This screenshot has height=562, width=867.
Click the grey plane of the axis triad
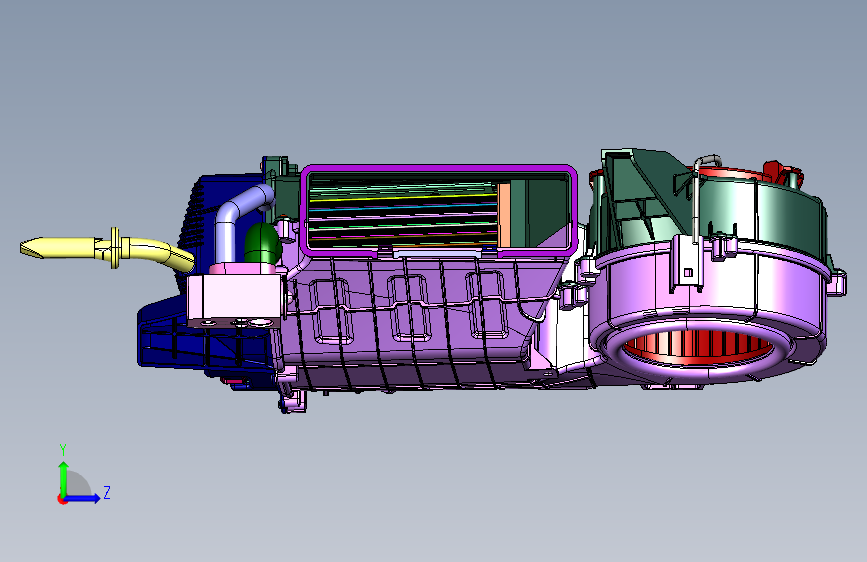pyautogui.click(x=76, y=485)
